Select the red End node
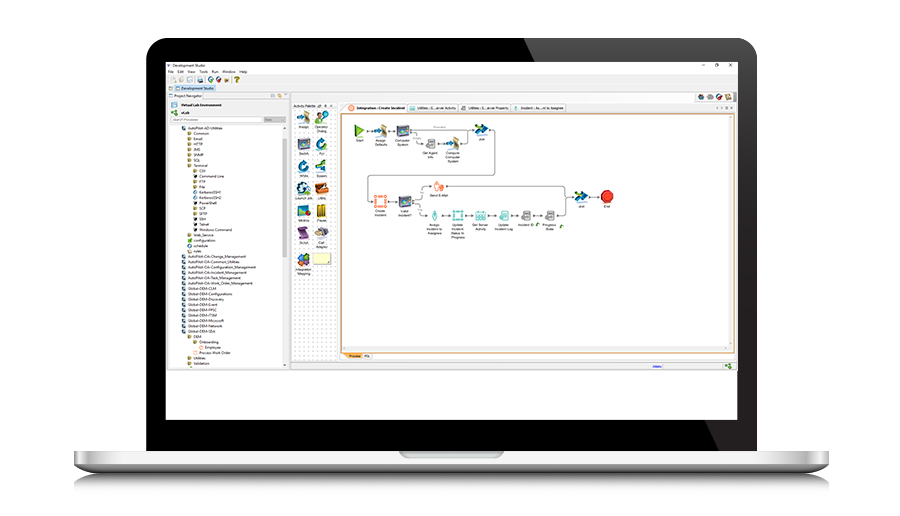The height and width of the screenshot is (516, 900). tap(605, 197)
